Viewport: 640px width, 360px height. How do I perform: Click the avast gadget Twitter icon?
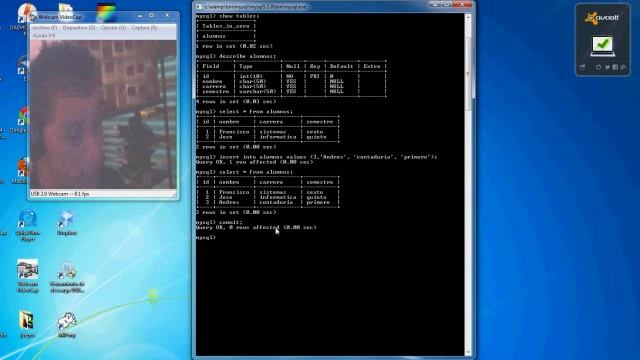607,67
